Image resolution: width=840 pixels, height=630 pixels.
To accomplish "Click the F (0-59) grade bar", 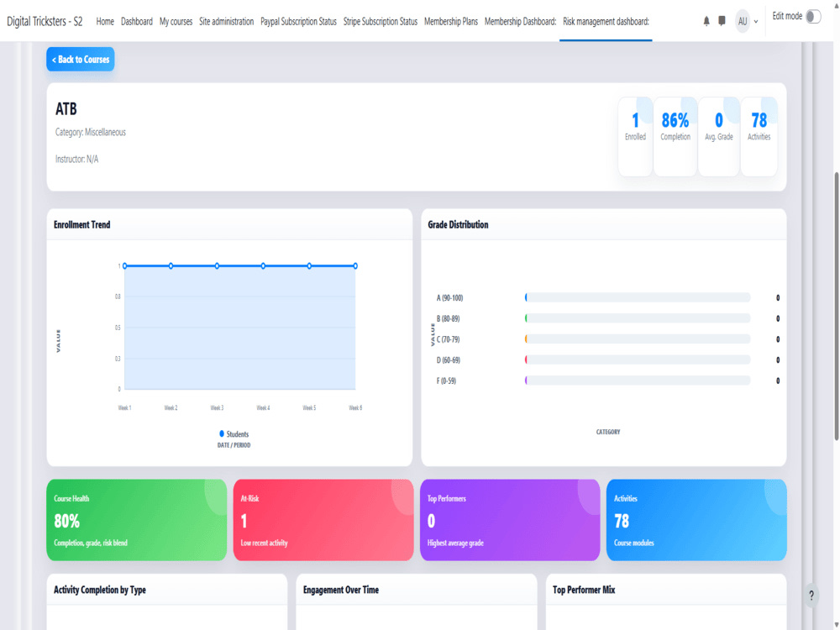I will [638, 381].
